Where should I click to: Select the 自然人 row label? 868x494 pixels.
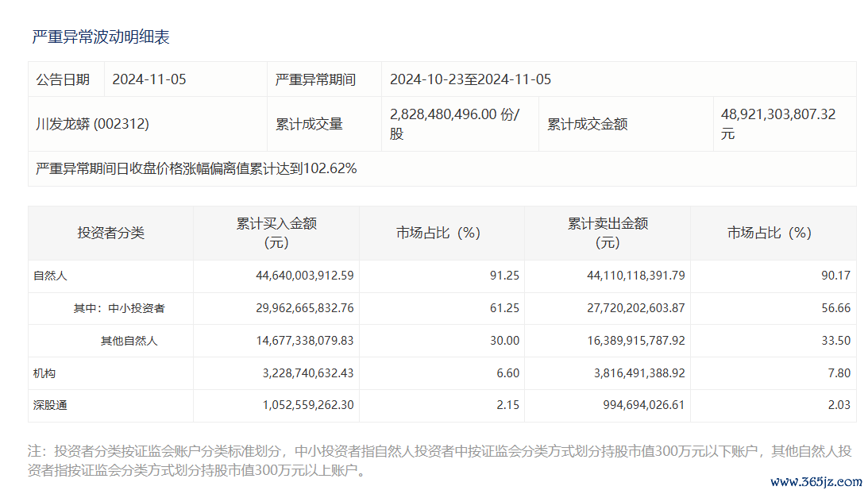point(50,276)
